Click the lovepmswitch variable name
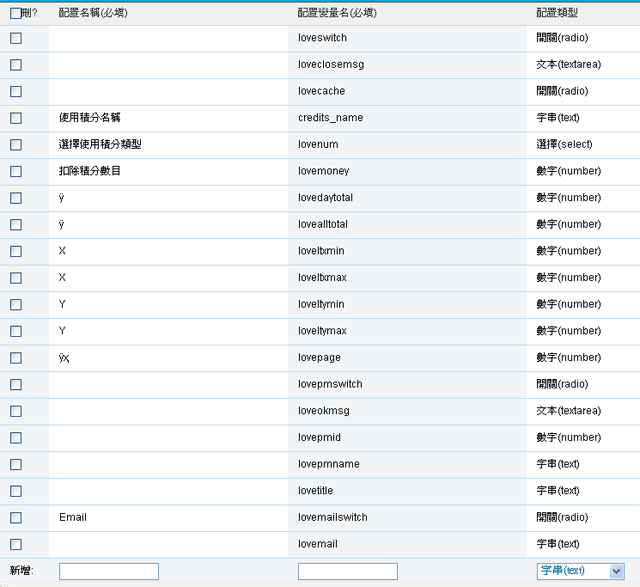 coord(330,384)
